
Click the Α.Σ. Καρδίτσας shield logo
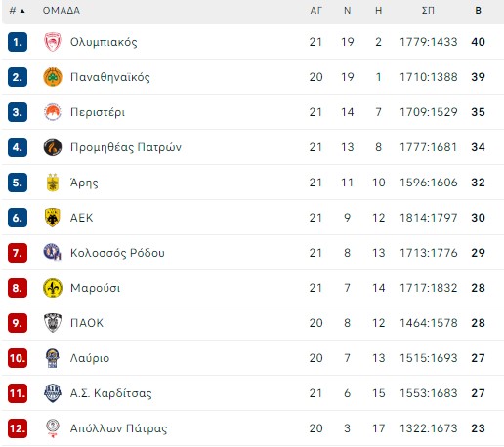[x=53, y=393]
